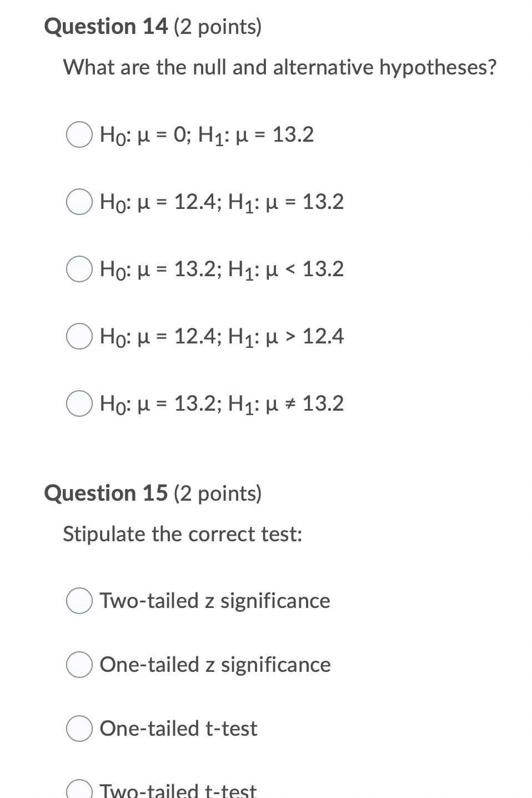Click the Two-tailed t-test label text
532x798 pixels.
178,790
